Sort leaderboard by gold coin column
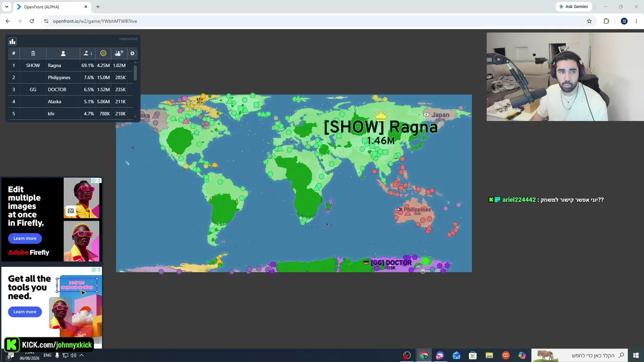Image resolution: width=644 pixels, height=362 pixels. [x=103, y=53]
